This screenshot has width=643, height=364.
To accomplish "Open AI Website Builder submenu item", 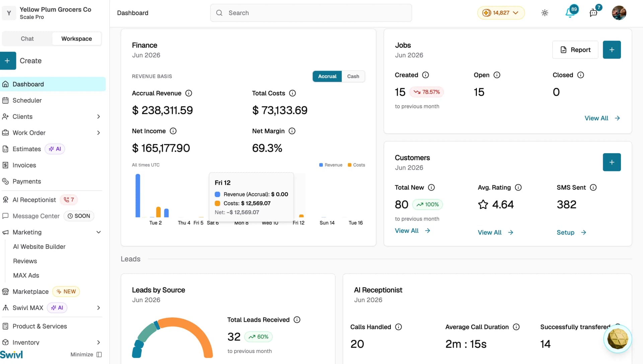I will (x=39, y=247).
